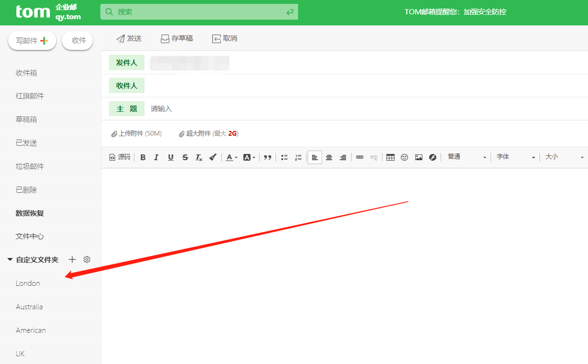Viewport: 588px width, 364px height.
Task: Open the emoji picker
Action: point(404,157)
